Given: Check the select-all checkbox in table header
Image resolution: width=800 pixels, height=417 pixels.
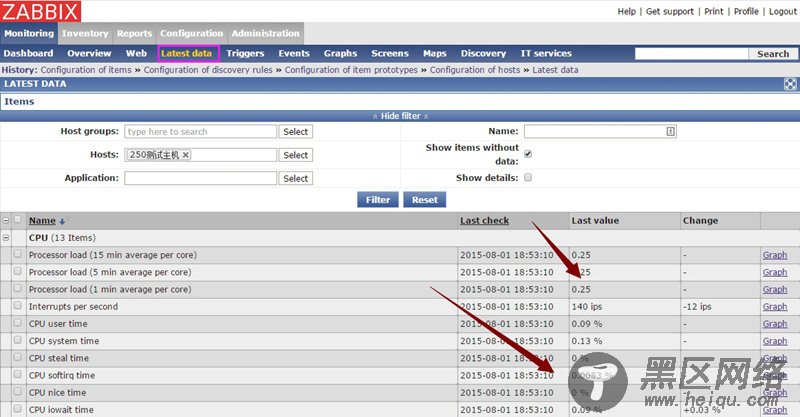Looking at the screenshot, I should point(18,219).
